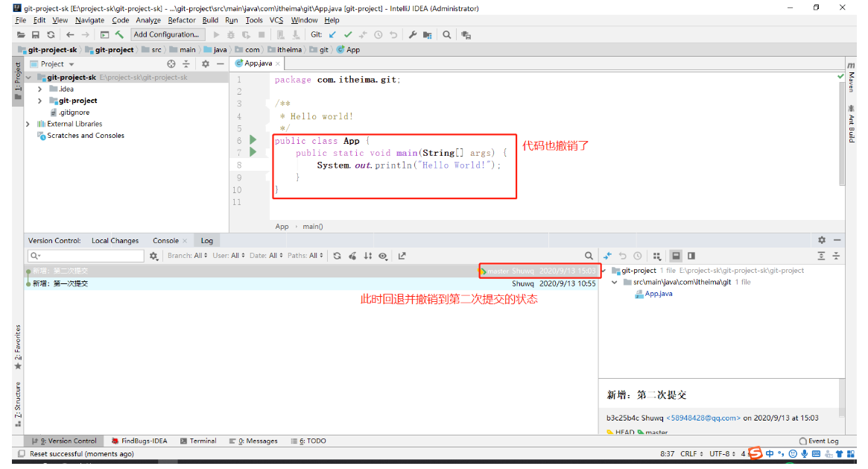Screen dimensions: 868x469
Task: Open the Event Log
Action: 819,441
